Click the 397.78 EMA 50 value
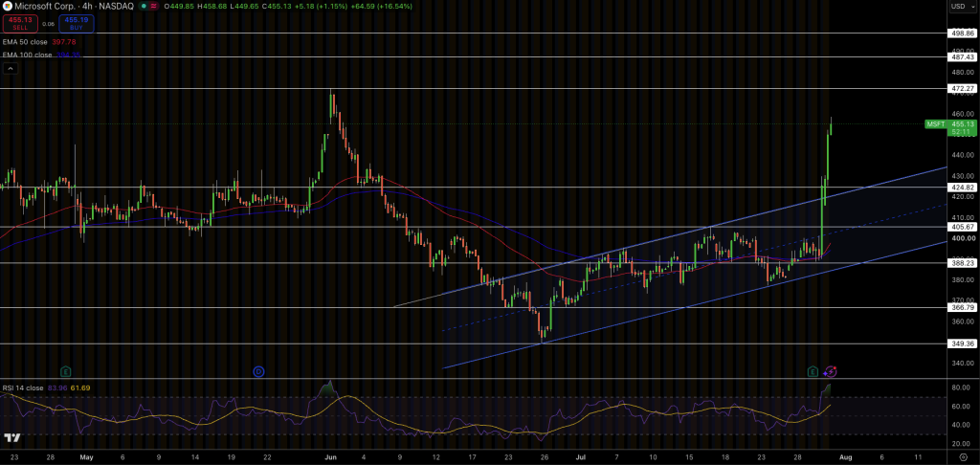Screen dimensions: 980x465 pyautogui.click(x=65, y=42)
